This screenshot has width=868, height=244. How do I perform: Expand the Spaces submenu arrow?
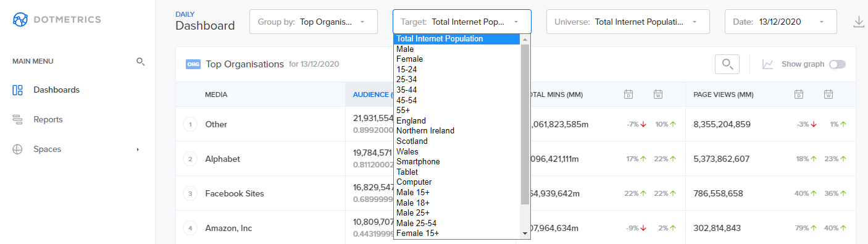coord(138,149)
